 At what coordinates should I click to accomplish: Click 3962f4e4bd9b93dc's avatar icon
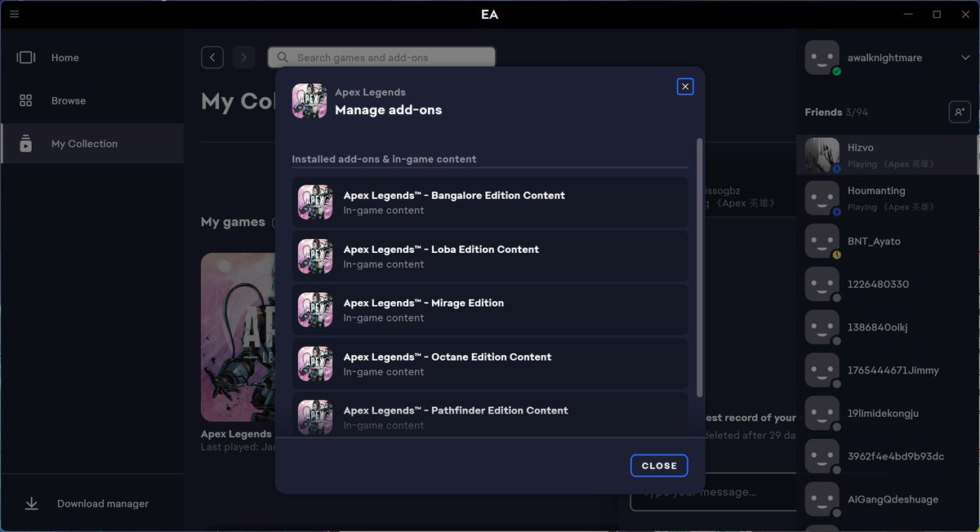click(822, 456)
